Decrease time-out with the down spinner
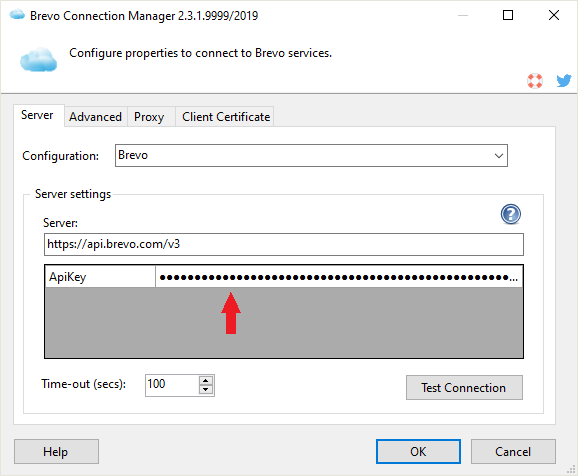This screenshot has height=476, width=578. coord(206,390)
